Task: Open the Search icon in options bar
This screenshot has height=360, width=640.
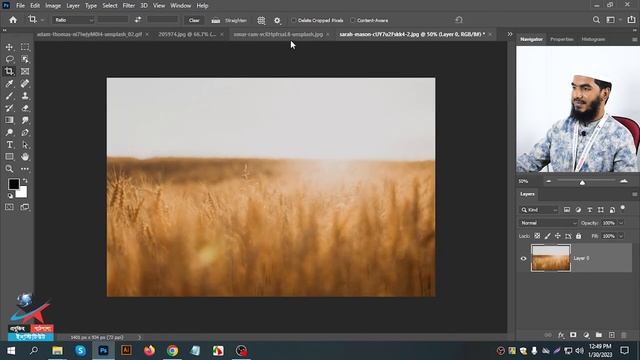Action: coord(596,20)
